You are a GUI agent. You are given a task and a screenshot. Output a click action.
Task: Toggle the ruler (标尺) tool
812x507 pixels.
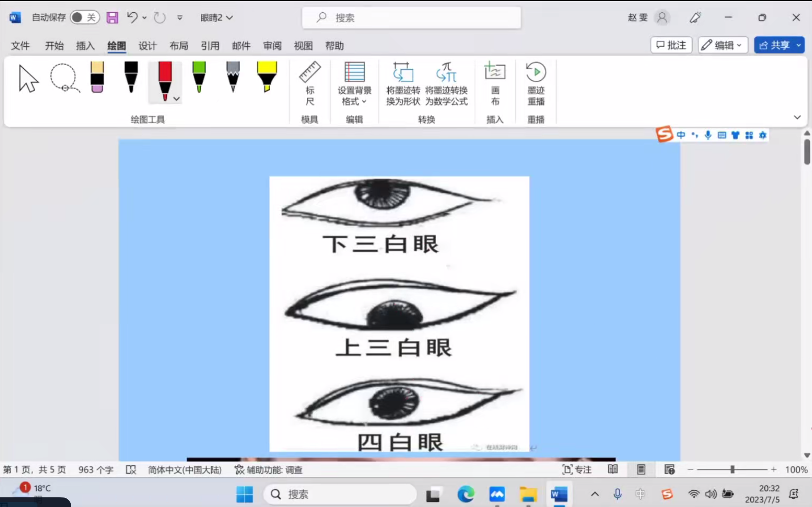click(x=309, y=84)
